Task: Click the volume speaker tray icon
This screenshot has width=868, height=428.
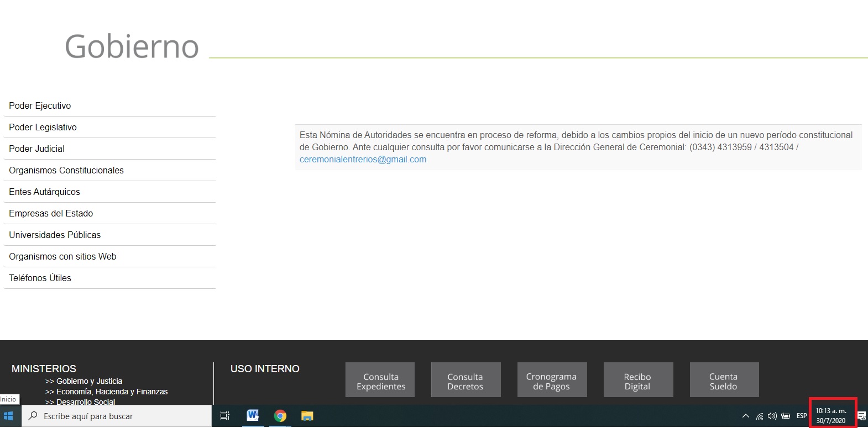Action: tap(772, 416)
